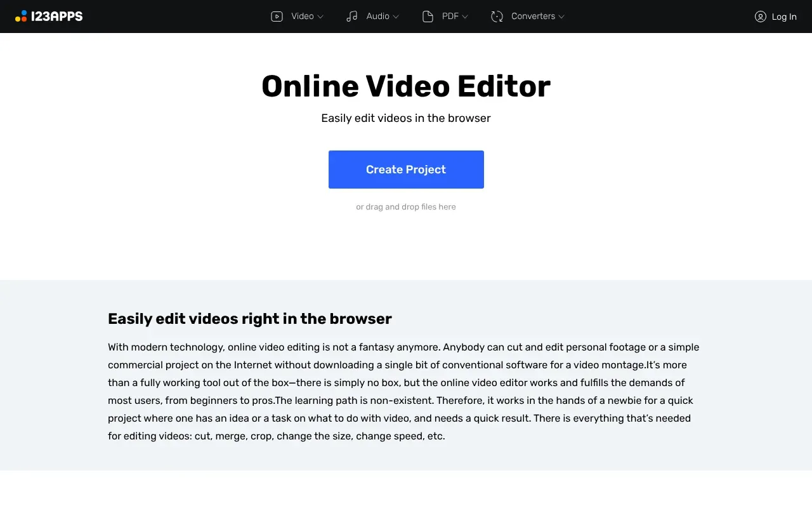Open the Video menu in the navbar
Viewport: 812px width, 508px height.
tap(303, 16)
